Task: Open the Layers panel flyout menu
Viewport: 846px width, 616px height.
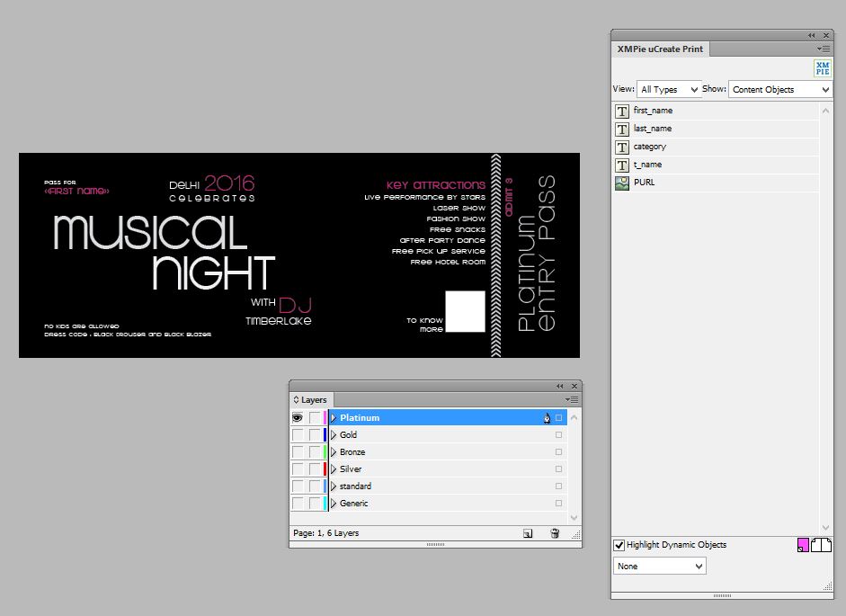Action: coord(572,399)
